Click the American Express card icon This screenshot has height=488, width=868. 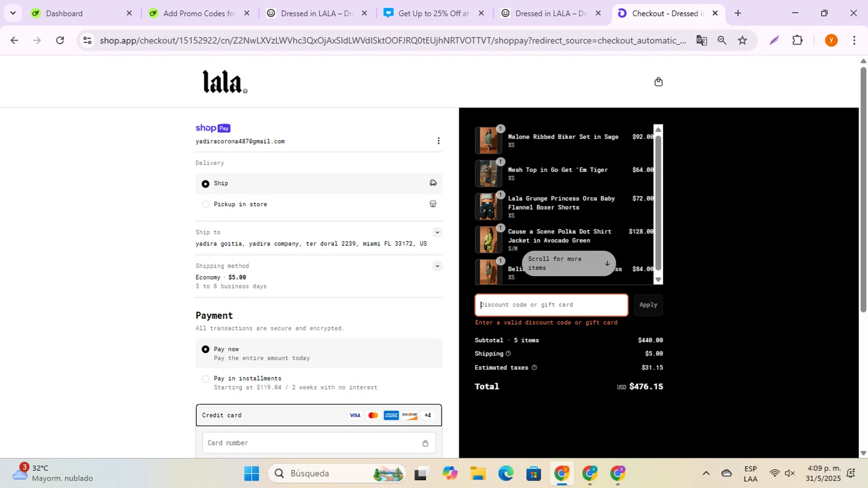[391, 415]
